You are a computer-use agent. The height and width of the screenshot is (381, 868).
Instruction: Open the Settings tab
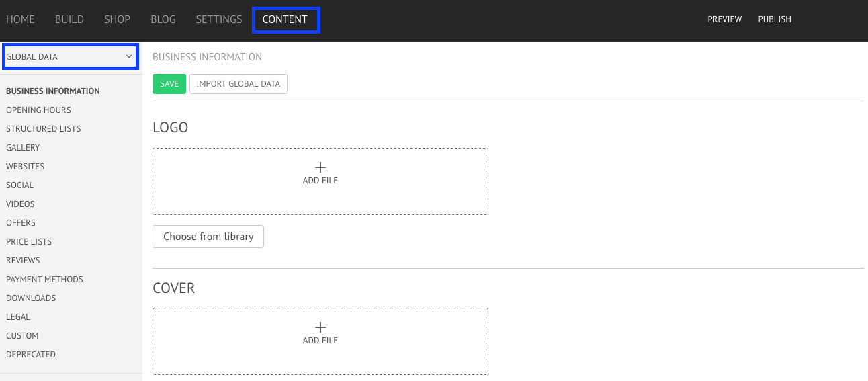point(219,19)
